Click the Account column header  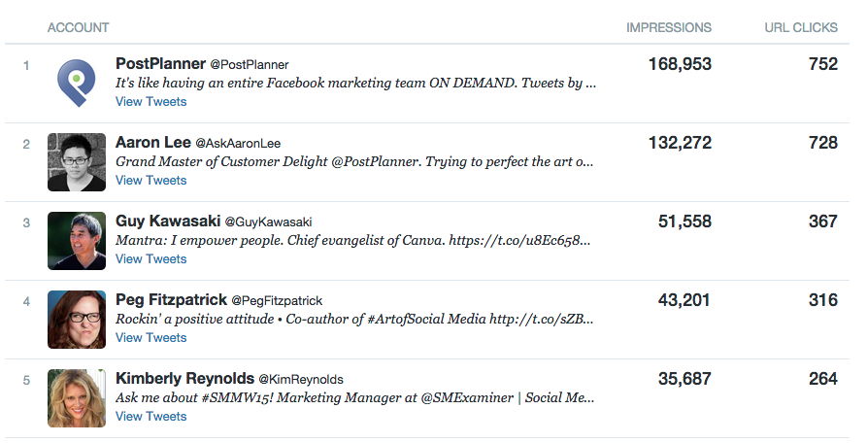(x=78, y=27)
